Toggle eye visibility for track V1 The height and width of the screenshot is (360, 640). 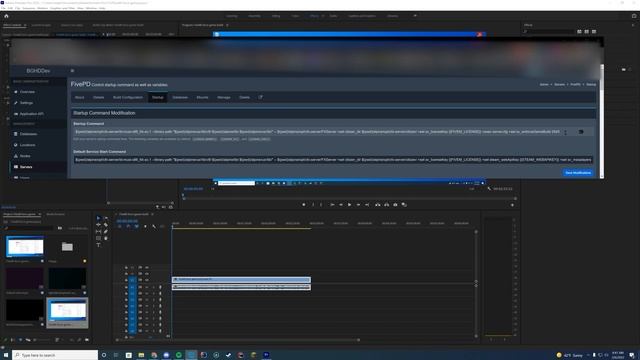[x=147, y=280]
